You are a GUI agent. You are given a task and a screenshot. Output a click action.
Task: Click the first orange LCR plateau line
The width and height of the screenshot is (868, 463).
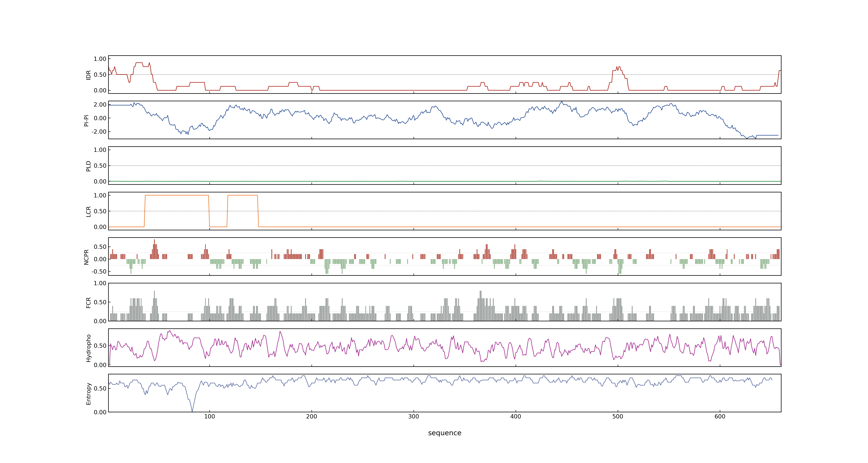177,195
